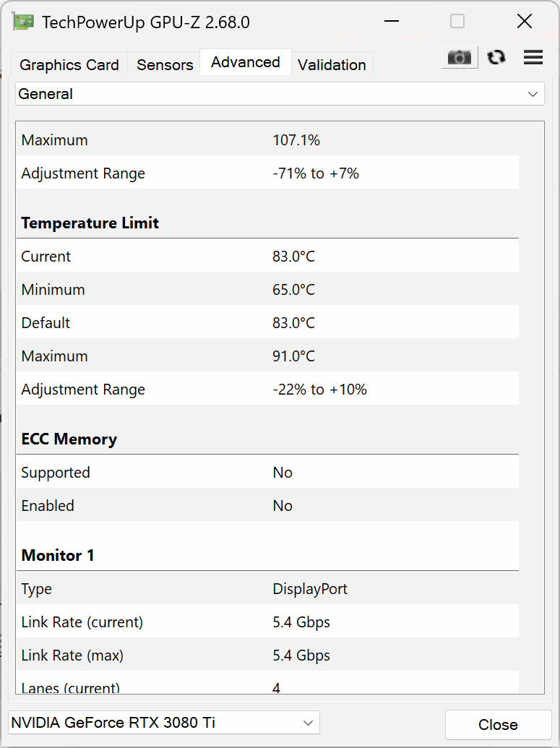
Task: Click the GPU-Z app icon in title bar
Action: [x=23, y=22]
